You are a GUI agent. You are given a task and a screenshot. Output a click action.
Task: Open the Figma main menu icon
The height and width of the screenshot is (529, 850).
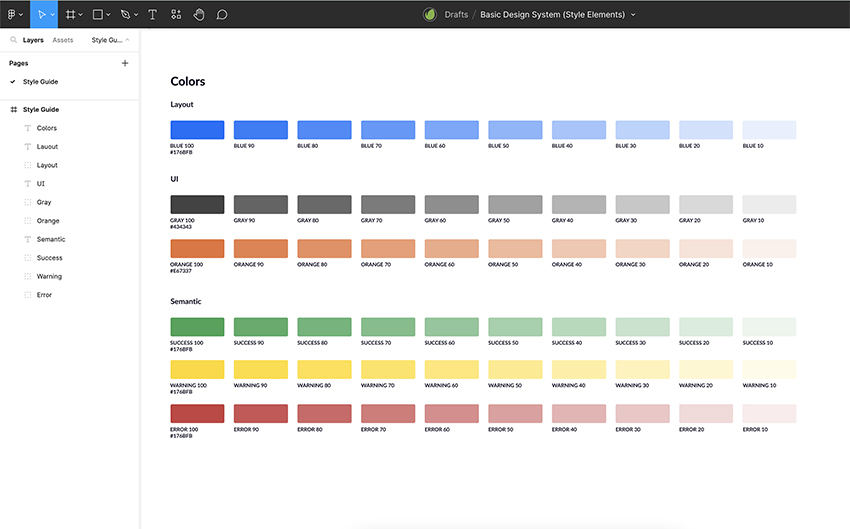coord(11,15)
